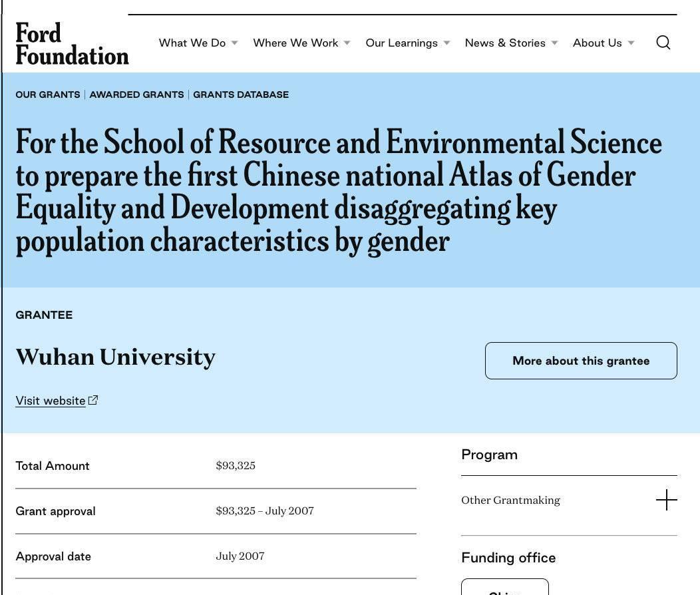Click the Ford Foundation logo
The width and height of the screenshot is (700, 595).
(72, 44)
